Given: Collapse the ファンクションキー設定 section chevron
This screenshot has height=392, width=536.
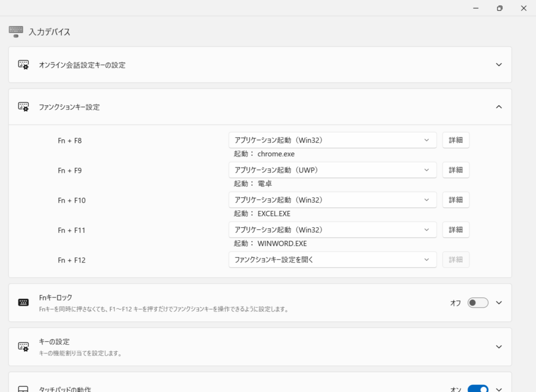Looking at the screenshot, I should (498, 107).
